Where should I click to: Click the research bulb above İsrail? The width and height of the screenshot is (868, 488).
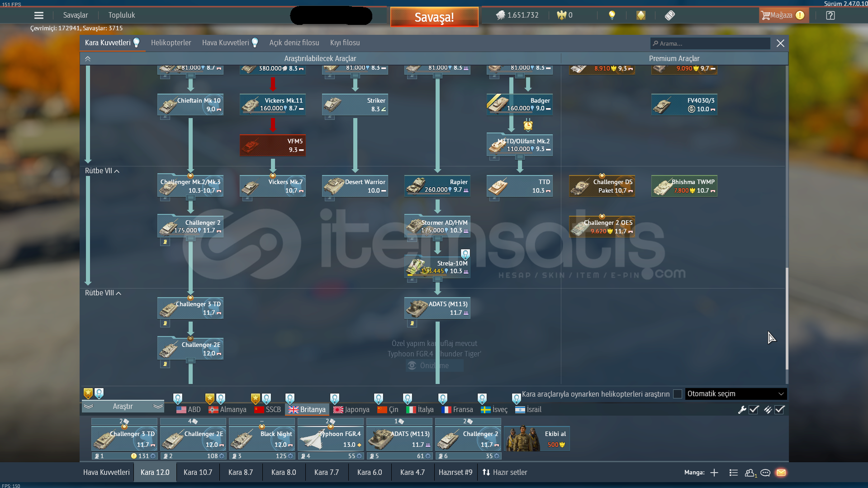pyautogui.click(x=516, y=398)
